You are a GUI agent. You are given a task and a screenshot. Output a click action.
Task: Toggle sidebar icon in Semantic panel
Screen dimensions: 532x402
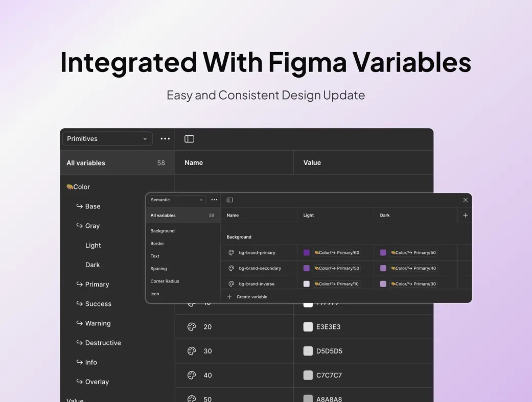click(229, 200)
